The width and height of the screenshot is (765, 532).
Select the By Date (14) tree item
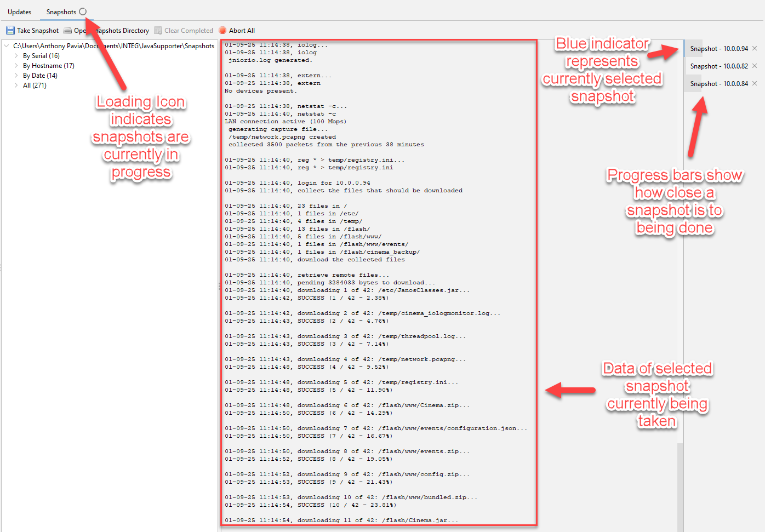(40, 76)
